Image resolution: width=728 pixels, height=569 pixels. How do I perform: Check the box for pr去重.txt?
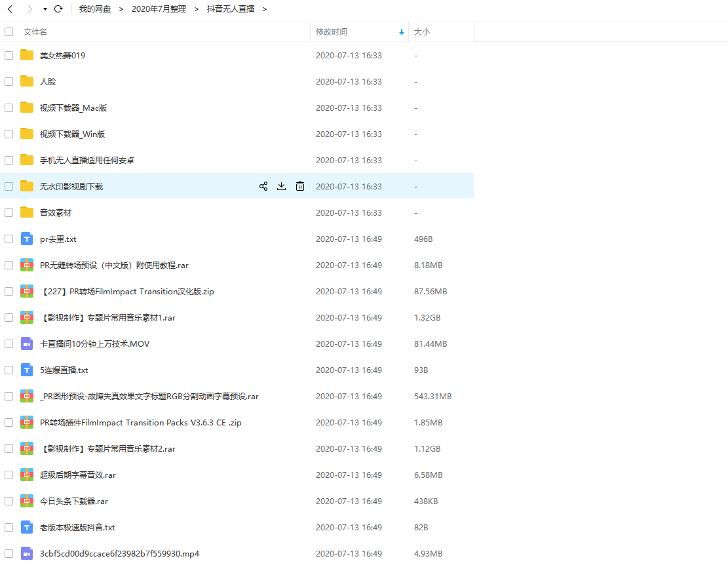(9, 239)
